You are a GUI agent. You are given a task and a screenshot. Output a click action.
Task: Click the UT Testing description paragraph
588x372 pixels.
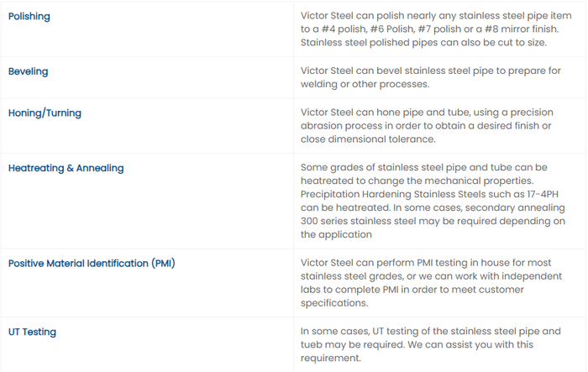(x=430, y=344)
